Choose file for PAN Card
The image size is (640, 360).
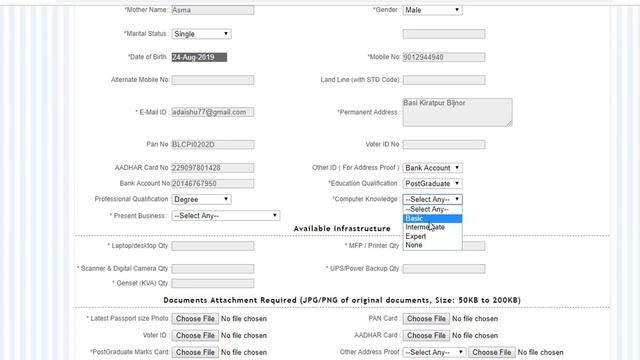(427, 319)
